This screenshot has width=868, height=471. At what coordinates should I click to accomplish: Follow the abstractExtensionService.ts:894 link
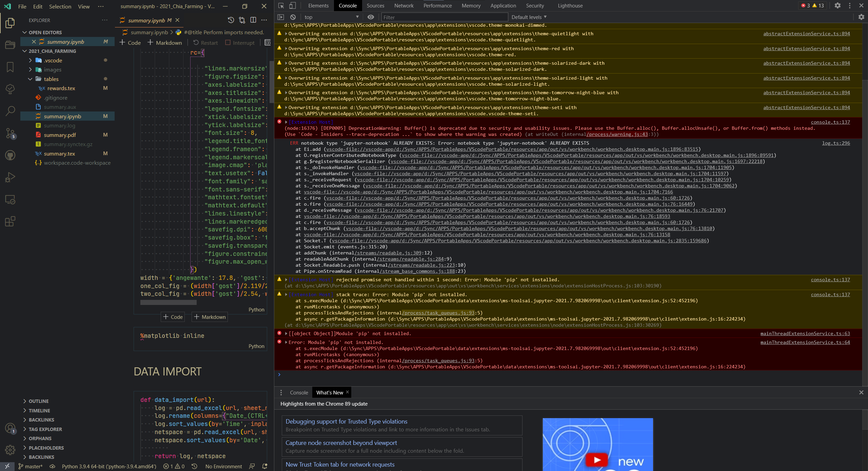pyautogui.click(x=806, y=33)
